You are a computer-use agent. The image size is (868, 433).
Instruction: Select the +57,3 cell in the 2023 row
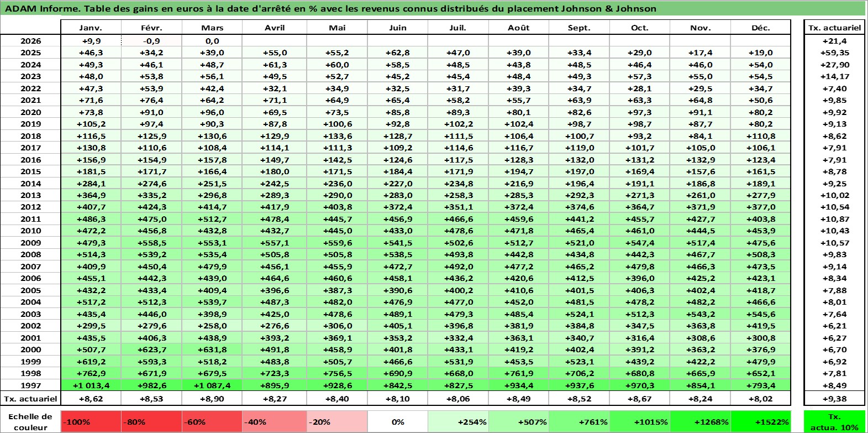[x=640, y=76]
